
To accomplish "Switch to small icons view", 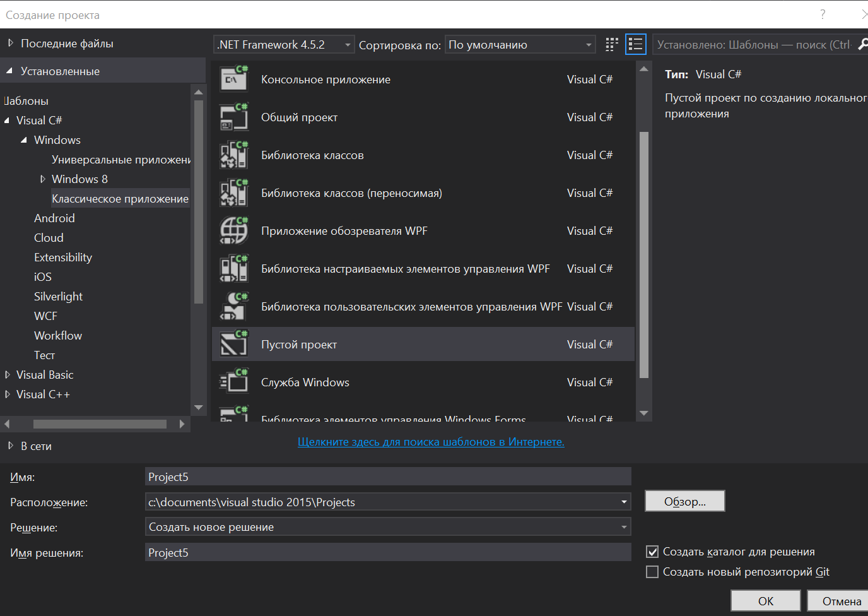I will coord(612,44).
